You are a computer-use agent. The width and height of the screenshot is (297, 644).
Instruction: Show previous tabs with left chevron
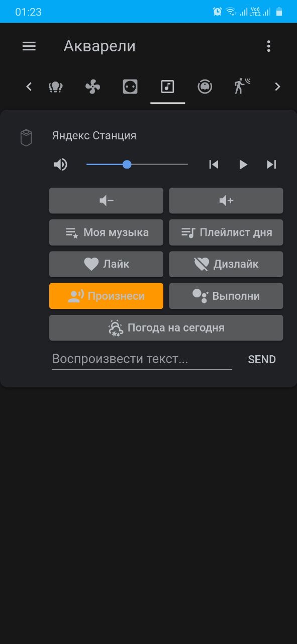pos(29,87)
